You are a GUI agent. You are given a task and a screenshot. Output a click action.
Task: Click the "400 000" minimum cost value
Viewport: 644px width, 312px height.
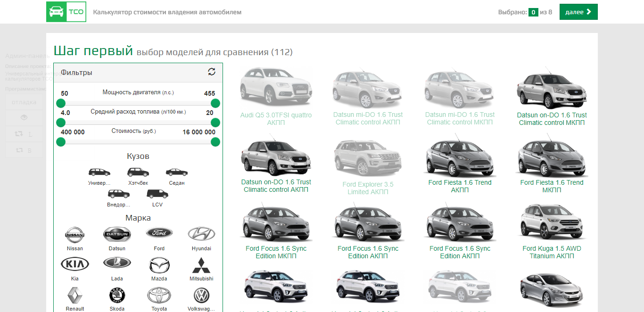[73, 132]
